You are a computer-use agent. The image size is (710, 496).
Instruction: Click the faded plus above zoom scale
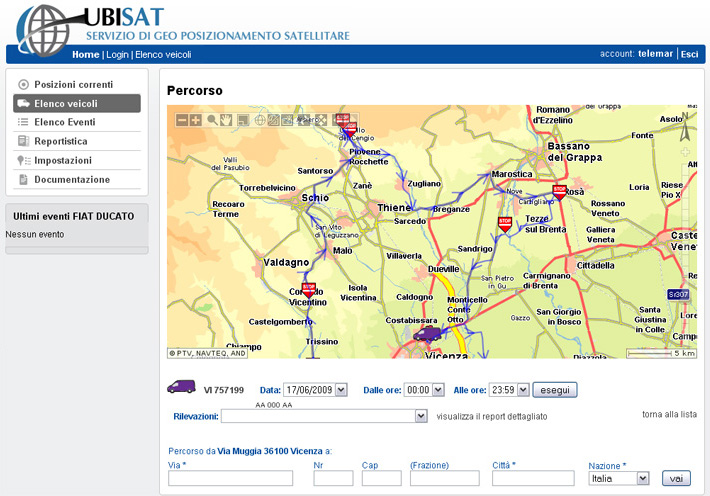(x=685, y=152)
